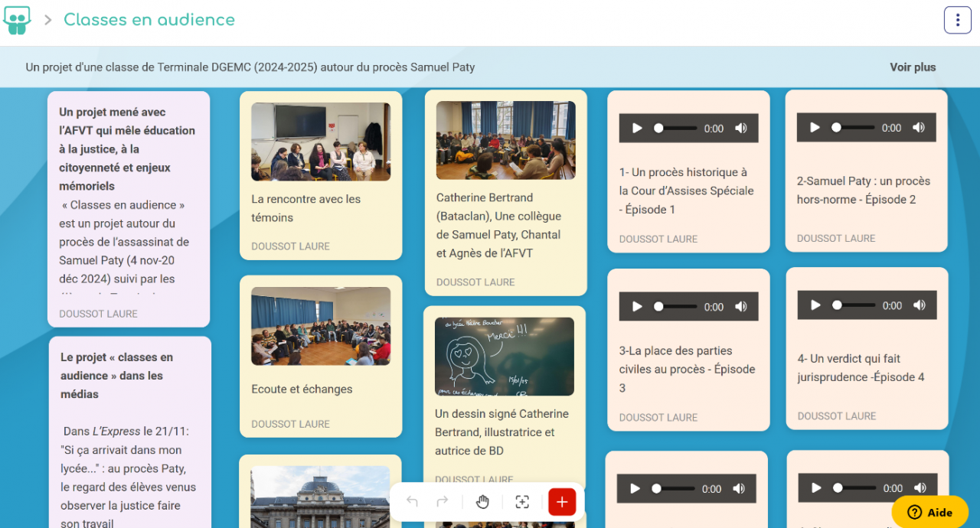Screen dimensions: 980x528
Task: Play Épisode 3 parties civiles audio
Action: click(x=637, y=307)
